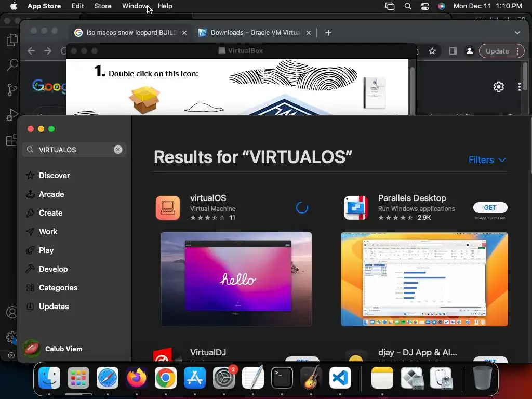The image size is (532, 399).
Task: Open the Apple menu
Action: click(x=14, y=6)
